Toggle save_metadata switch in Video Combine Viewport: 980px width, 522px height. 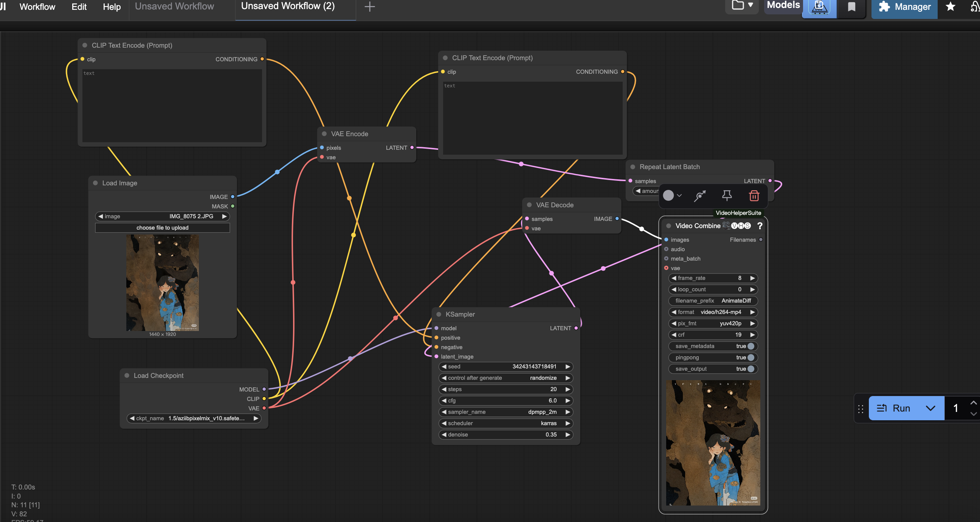(x=750, y=346)
